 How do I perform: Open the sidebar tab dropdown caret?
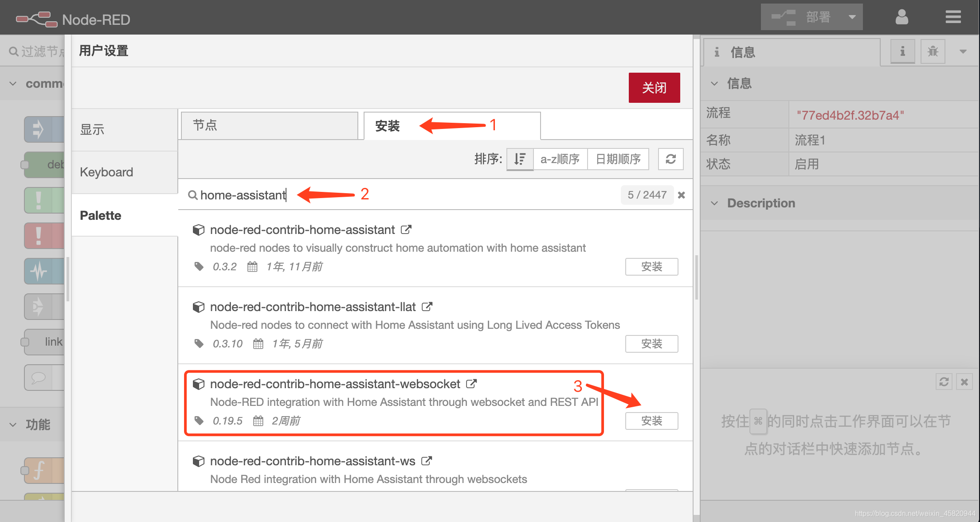pyautogui.click(x=963, y=51)
